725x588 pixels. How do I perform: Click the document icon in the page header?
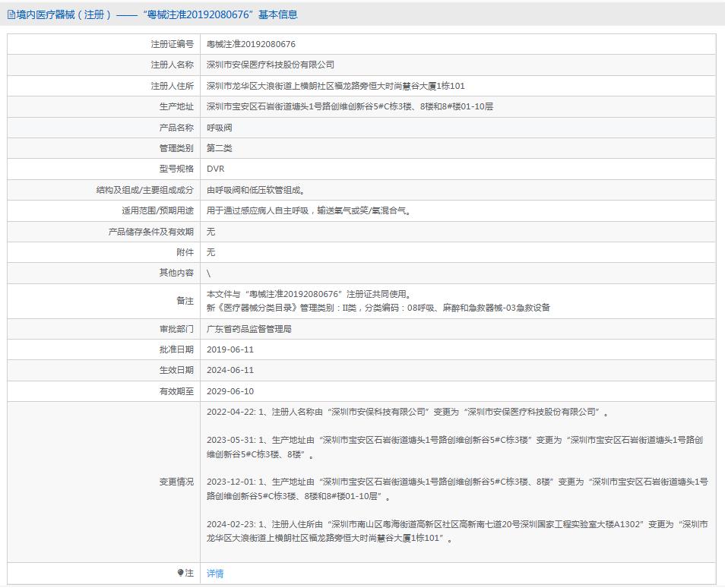(x=11, y=14)
